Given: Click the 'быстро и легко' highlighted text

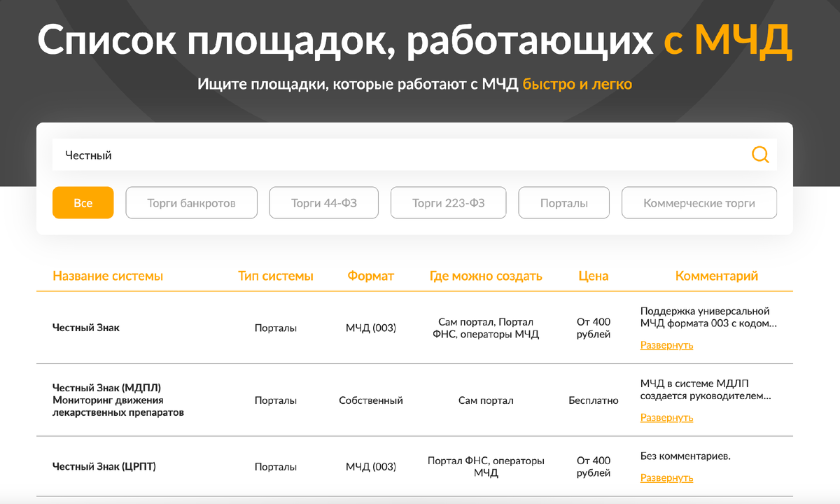Looking at the screenshot, I should [578, 84].
